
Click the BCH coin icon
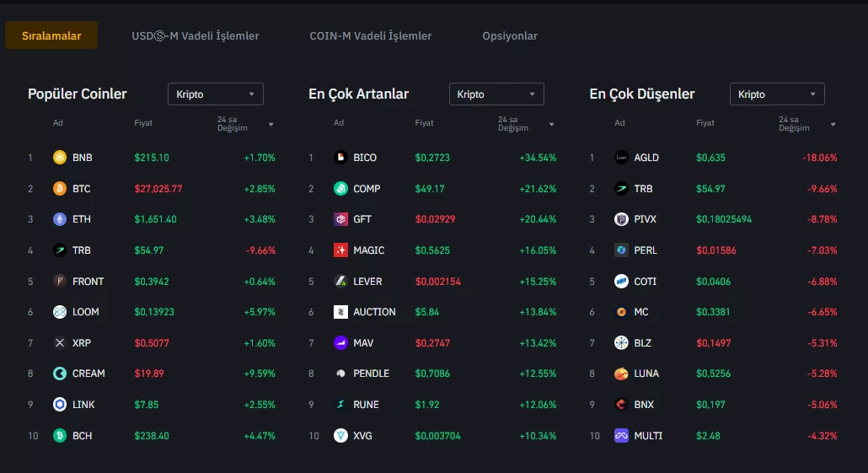point(60,435)
